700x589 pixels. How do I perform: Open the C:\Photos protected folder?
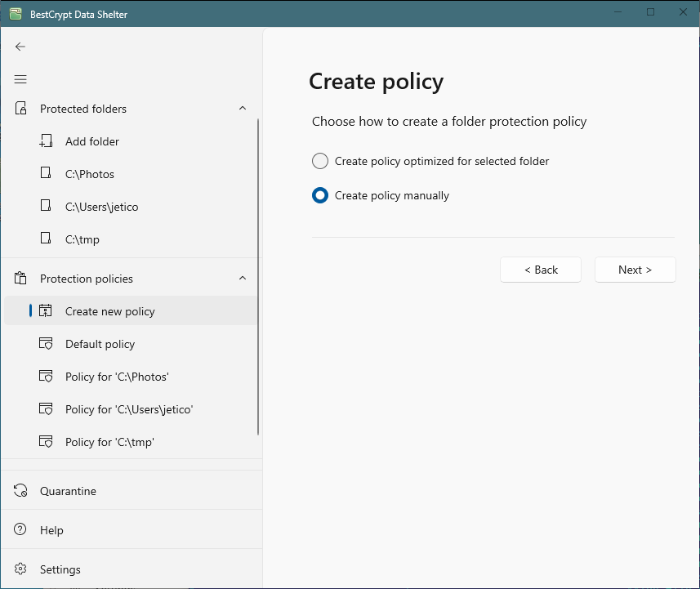pyautogui.click(x=131, y=174)
